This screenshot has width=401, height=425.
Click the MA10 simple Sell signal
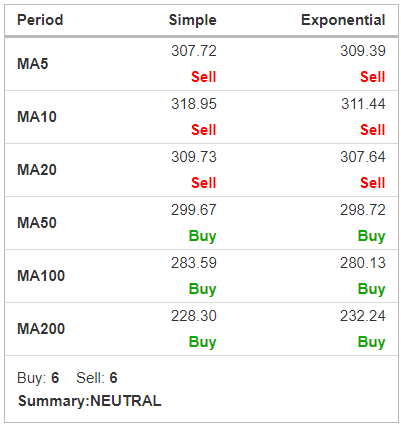(204, 130)
